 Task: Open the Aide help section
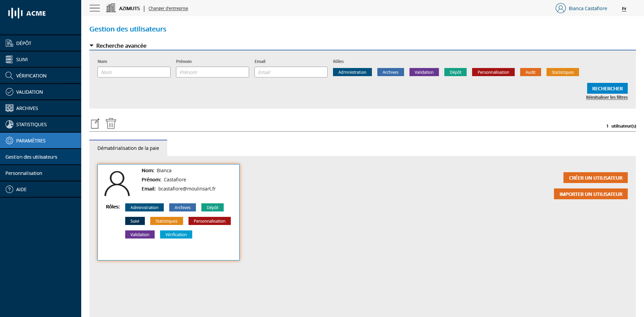(x=9, y=189)
